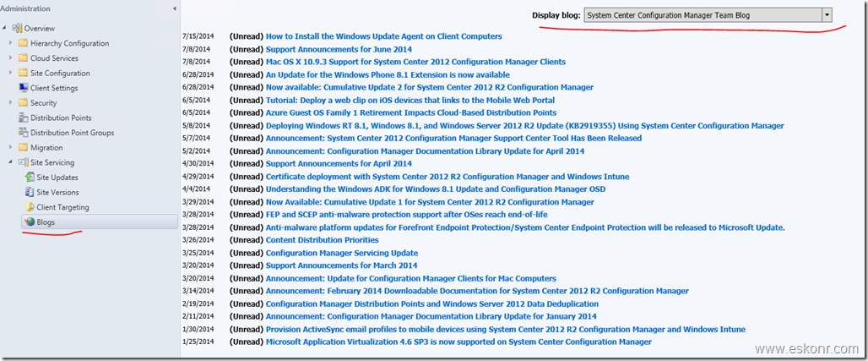
Task: Expand the Cloud Services folder
Action: tap(10, 58)
